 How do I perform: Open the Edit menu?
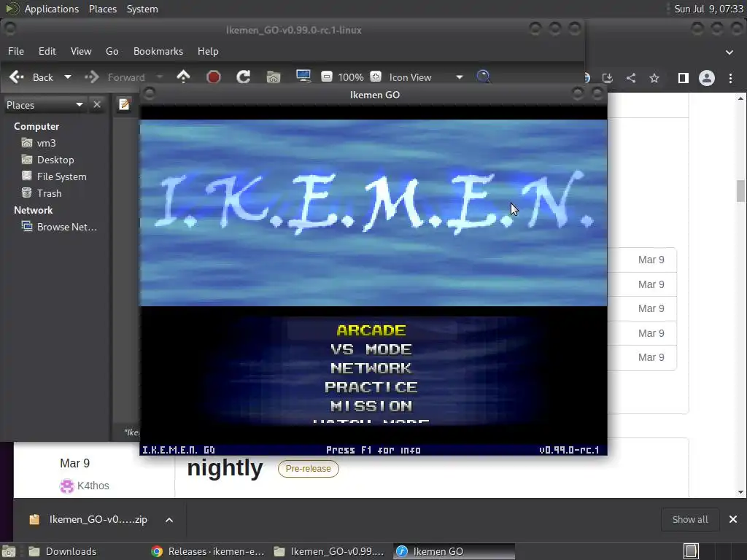click(x=47, y=51)
